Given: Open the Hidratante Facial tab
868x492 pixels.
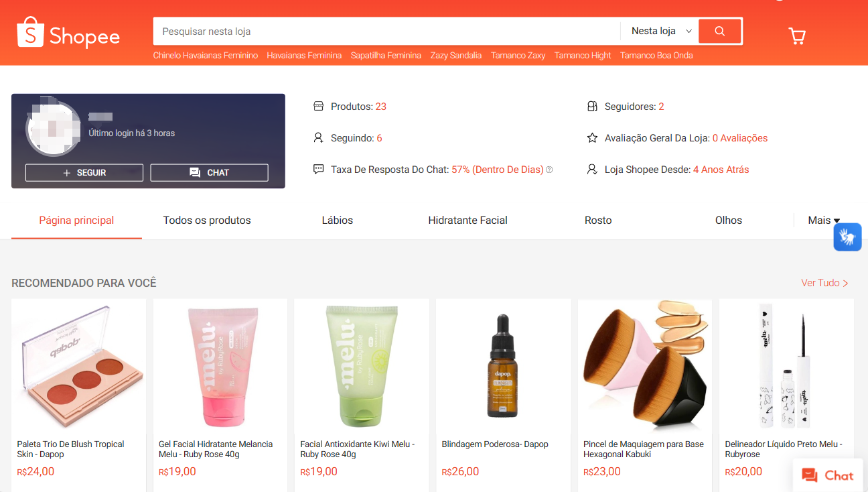Looking at the screenshot, I should [467, 220].
